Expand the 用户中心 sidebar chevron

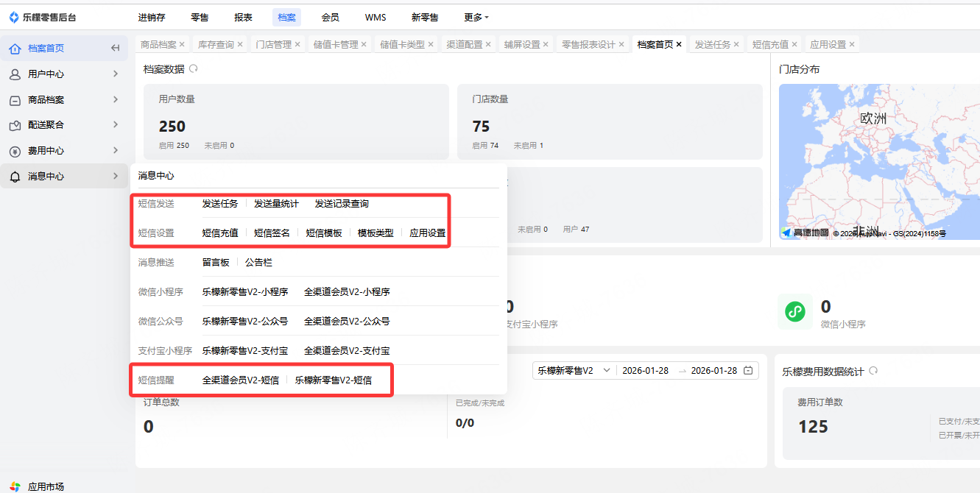pos(116,74)
